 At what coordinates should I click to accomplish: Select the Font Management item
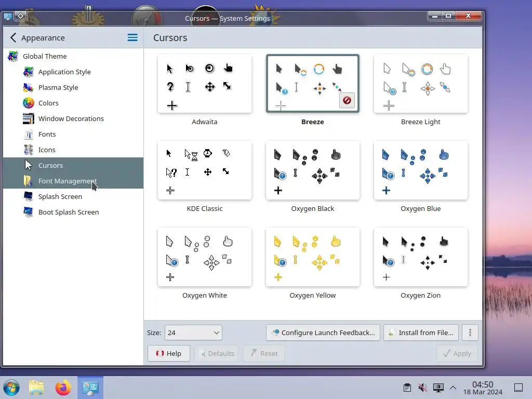tap(73, 181)
